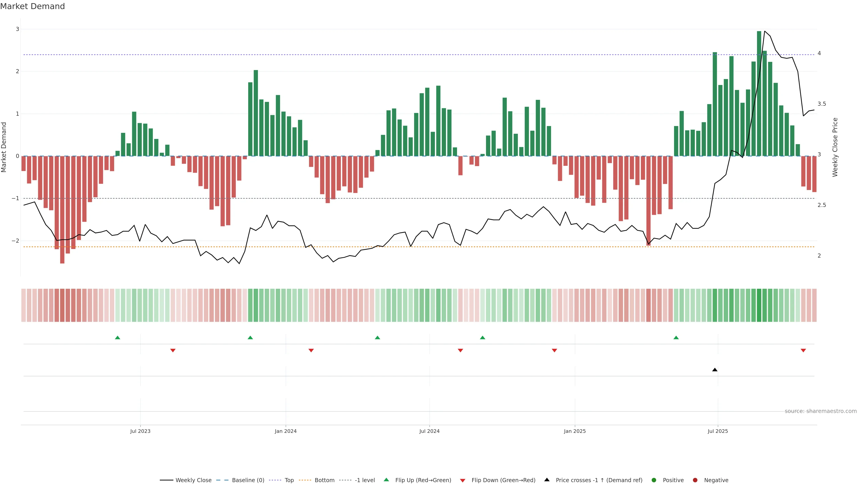Click the first green flip-up marker before Jul 2023
The width and height of the screenshot is (868, 488).
[118, 338]
